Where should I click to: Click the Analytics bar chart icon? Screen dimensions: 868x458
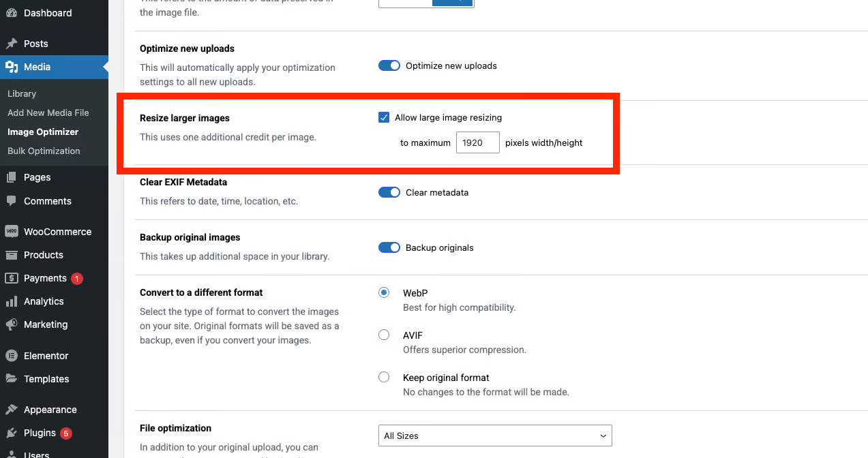click(x=12, y=301)
